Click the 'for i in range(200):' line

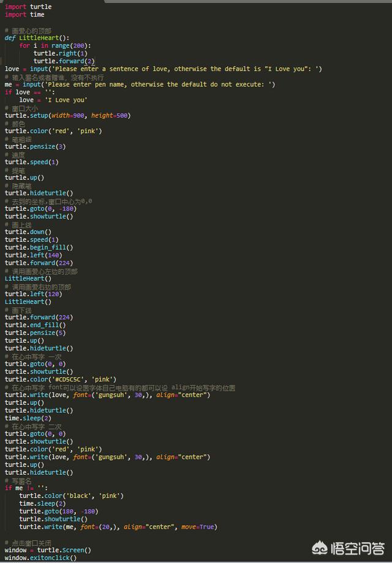tap(55, 46)
